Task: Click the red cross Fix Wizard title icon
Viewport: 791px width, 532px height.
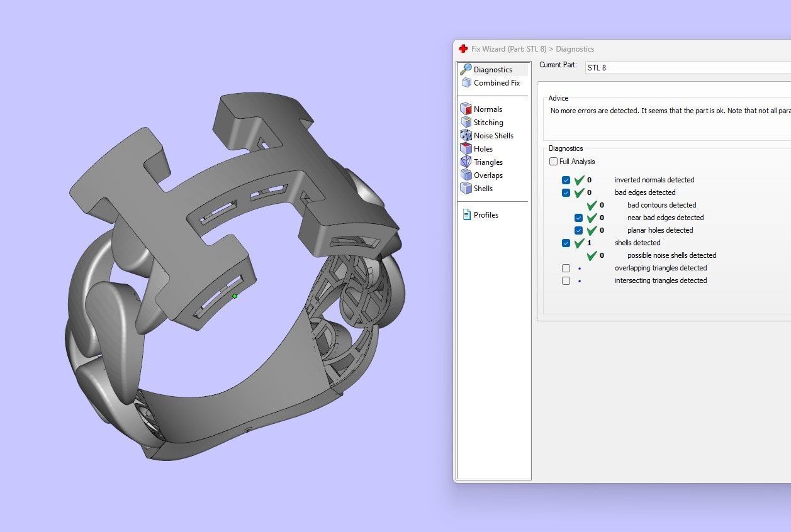Action: pos(463,49)
